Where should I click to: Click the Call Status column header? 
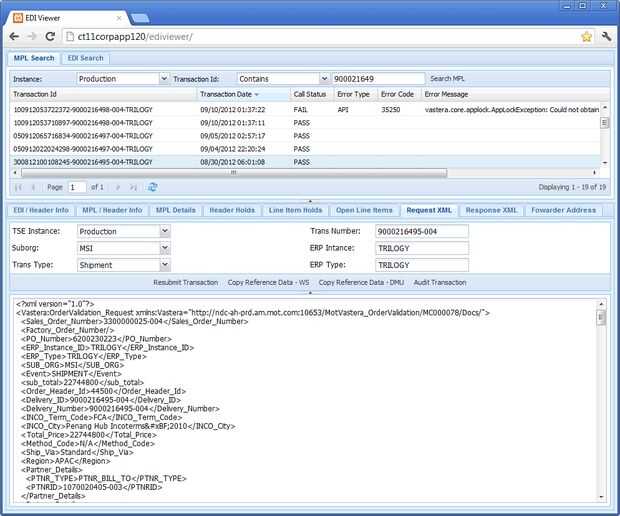pos(311,94)
